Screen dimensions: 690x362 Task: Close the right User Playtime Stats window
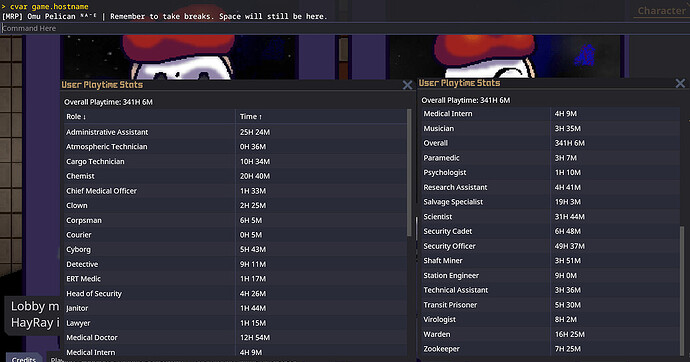coord(680,83)
